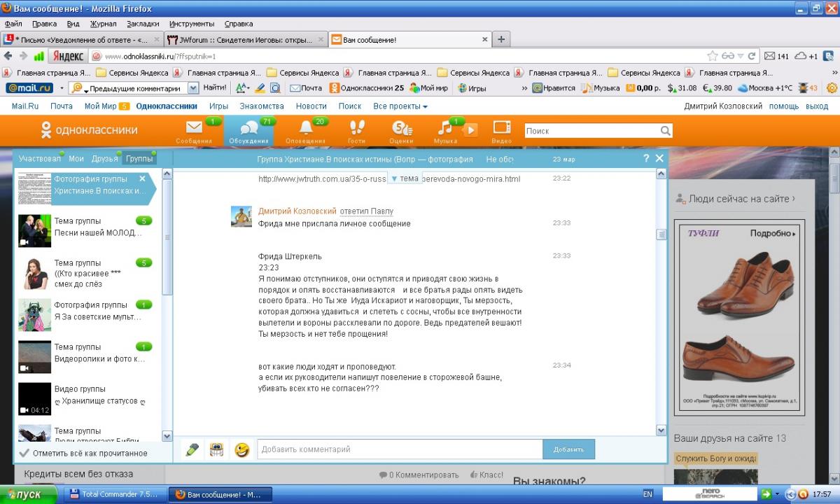Open the Оповещения bell icon
840x504 pixels.
306,129
